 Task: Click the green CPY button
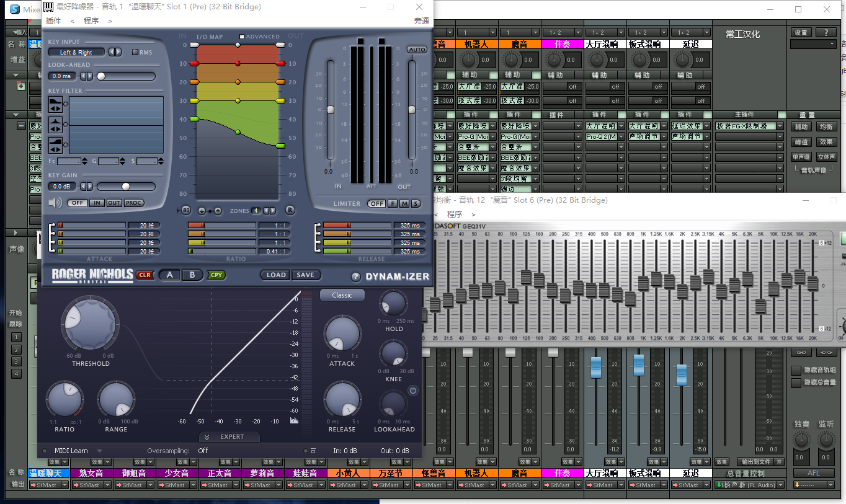[x=216, y=275]
